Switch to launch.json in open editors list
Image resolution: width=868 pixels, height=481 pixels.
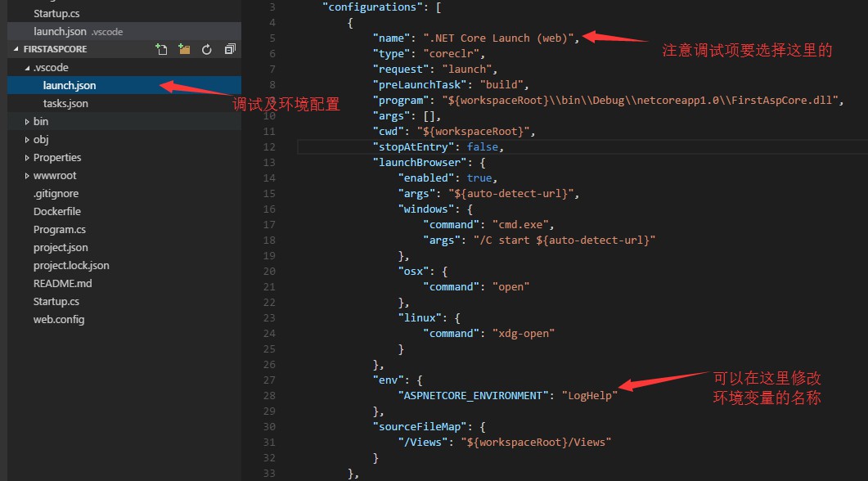(60, 31)
